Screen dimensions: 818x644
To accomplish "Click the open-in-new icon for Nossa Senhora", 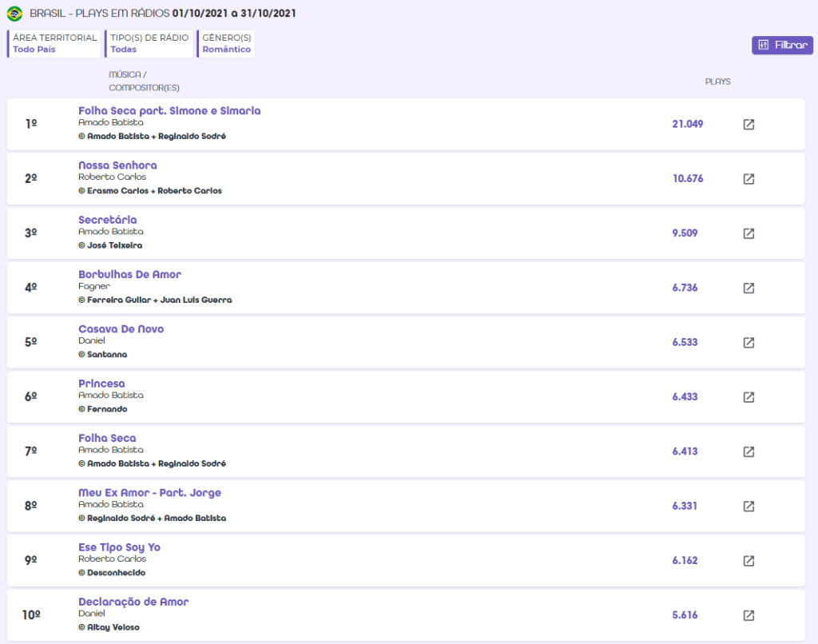I will (749, 179).
